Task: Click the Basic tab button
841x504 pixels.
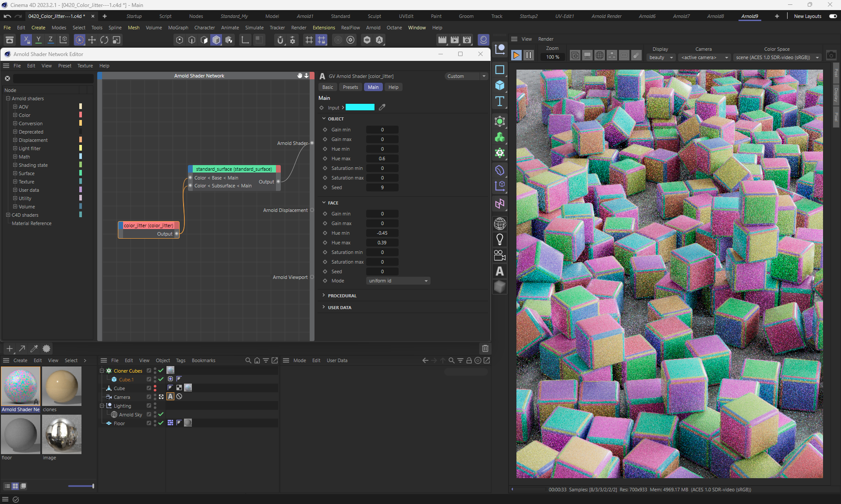Action: pyautogui.click(x=328, y=87)
